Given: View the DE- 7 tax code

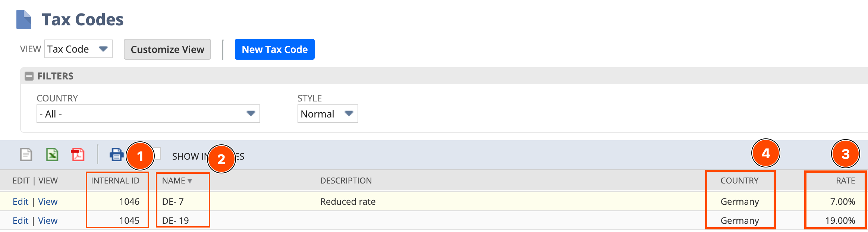Looking at the screenshot, I should pos(48,201).
